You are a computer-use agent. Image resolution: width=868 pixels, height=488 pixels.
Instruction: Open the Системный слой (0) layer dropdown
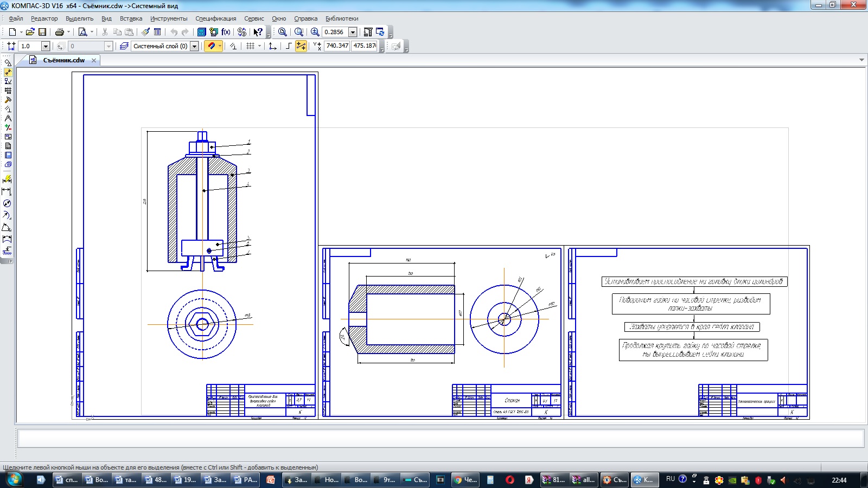194,46
